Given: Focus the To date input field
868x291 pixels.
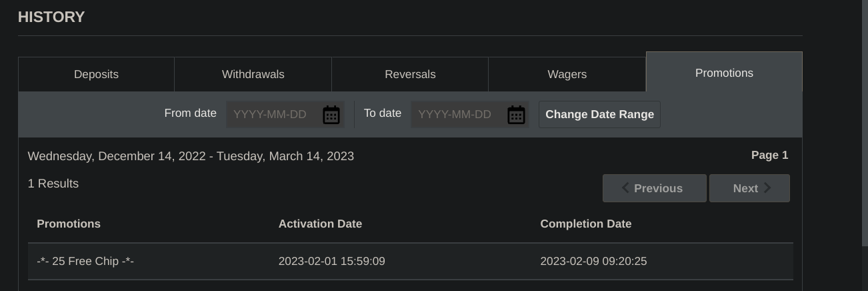Looking at the screenshot, I should [x=458, y=115].
